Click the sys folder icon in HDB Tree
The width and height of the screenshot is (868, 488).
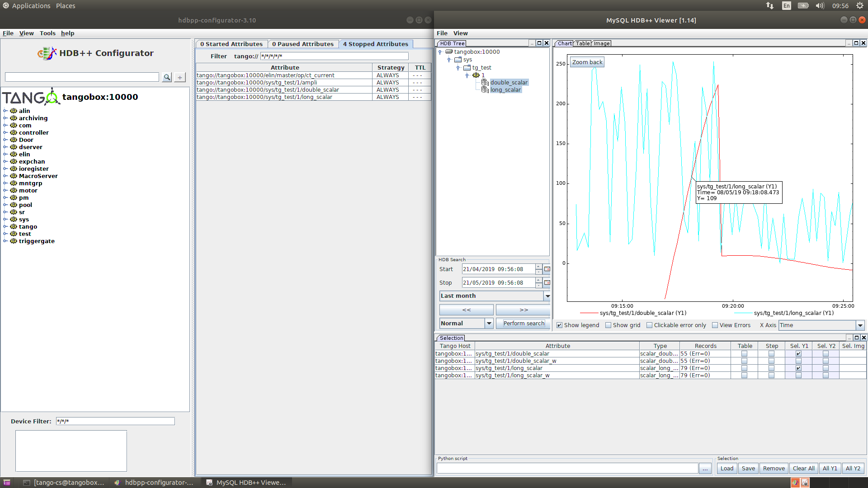click(458, 60)
